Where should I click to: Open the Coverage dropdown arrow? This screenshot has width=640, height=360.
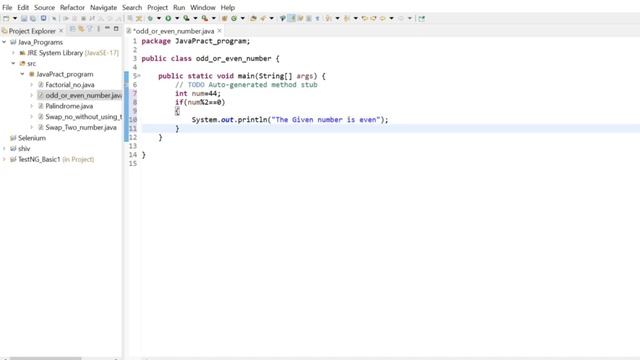tap(195, 18)
